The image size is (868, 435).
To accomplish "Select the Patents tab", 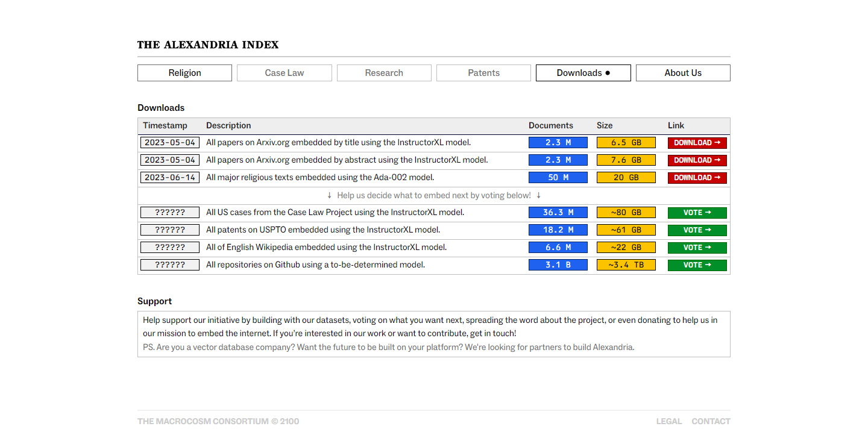I will [483, 73].
